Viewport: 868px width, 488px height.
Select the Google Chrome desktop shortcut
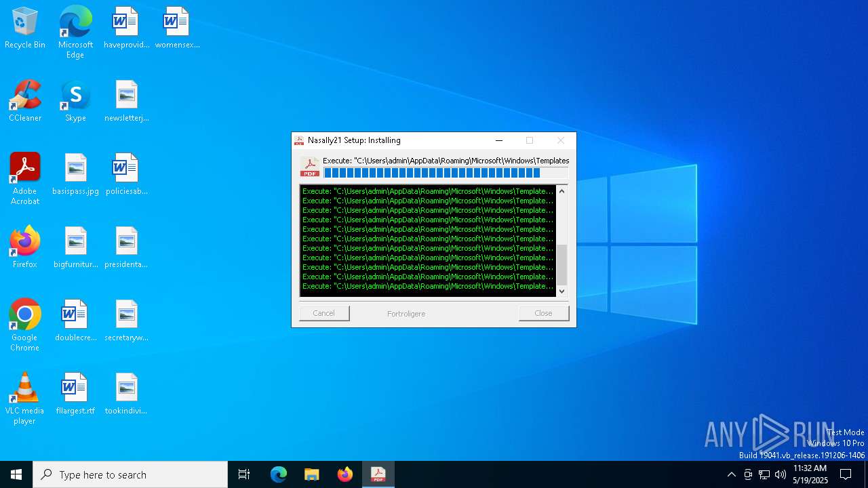pyautogui.click(x=25, y=325)
